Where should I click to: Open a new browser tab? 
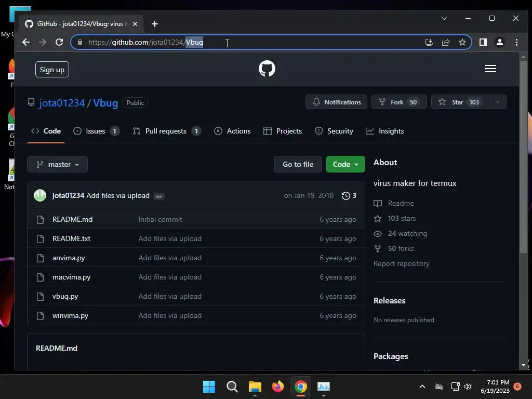coord(155,24)
